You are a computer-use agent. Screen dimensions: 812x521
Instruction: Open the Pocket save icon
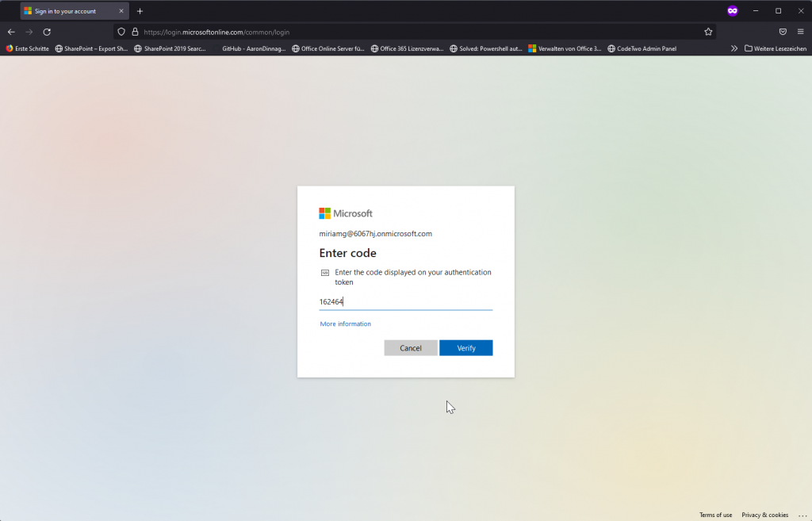(783, 32)
